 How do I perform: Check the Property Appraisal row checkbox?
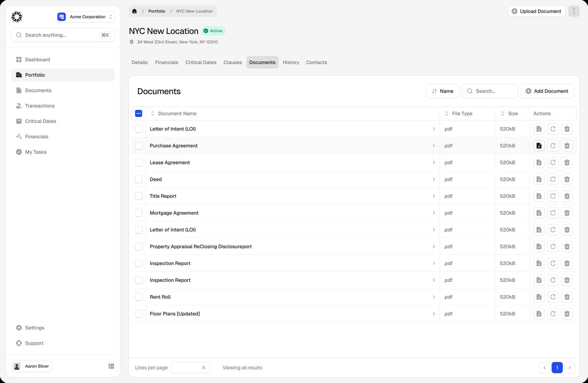(139, 247)
